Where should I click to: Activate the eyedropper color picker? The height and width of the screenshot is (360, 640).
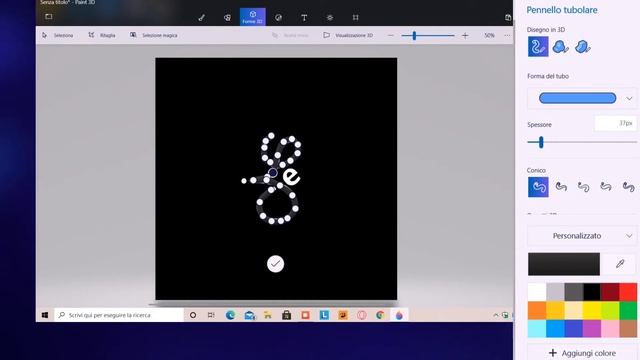click(x=620, y=264)
